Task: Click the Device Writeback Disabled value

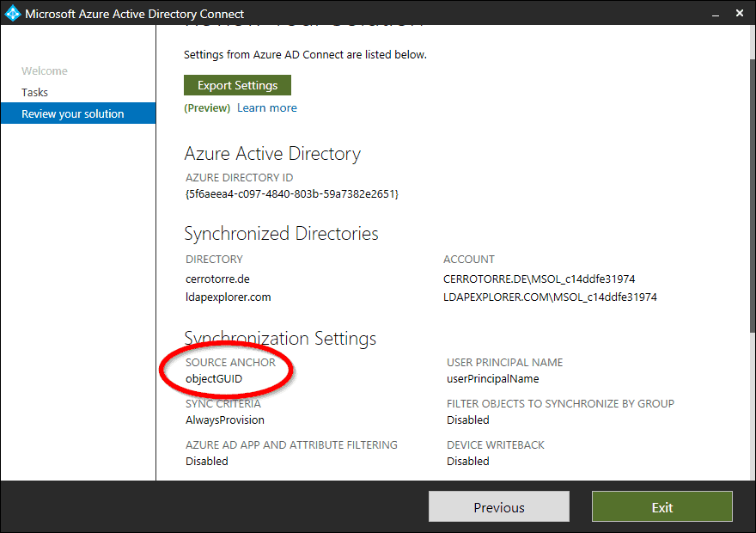Action: point(467,461)
